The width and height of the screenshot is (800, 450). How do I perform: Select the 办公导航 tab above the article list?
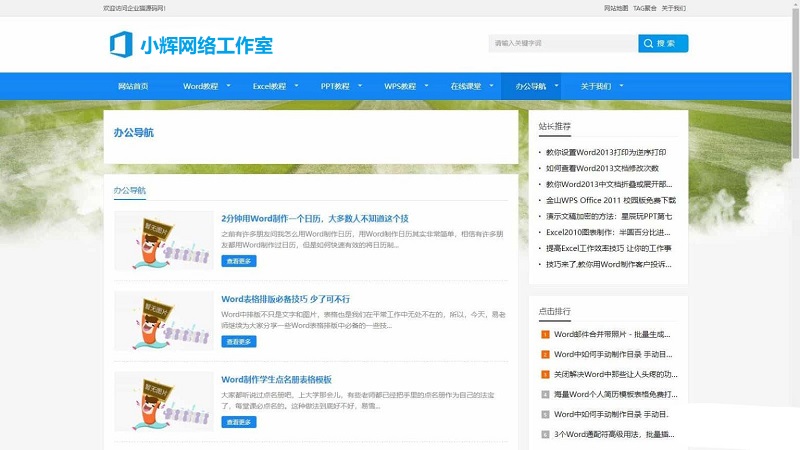pos(130,190)
